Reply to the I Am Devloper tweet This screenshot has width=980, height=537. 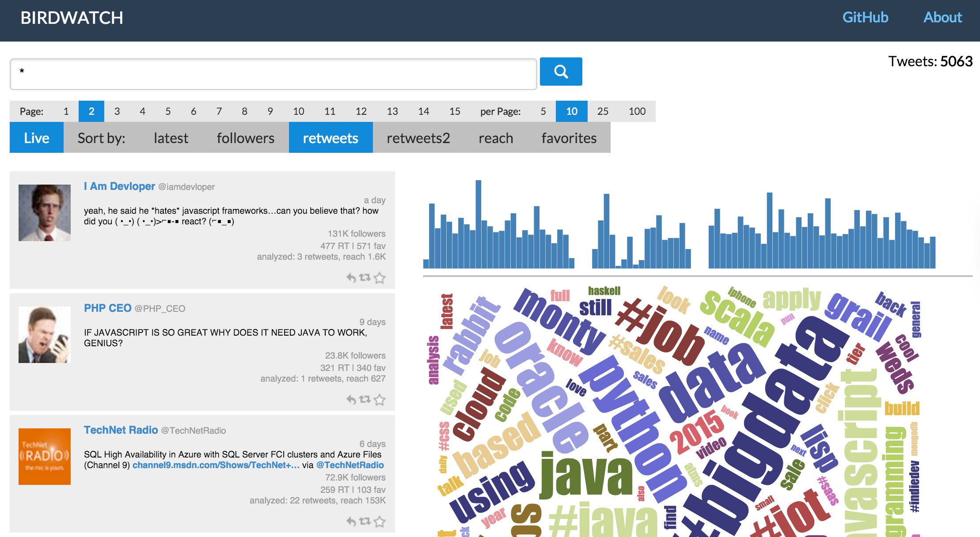tap(351, 278)
